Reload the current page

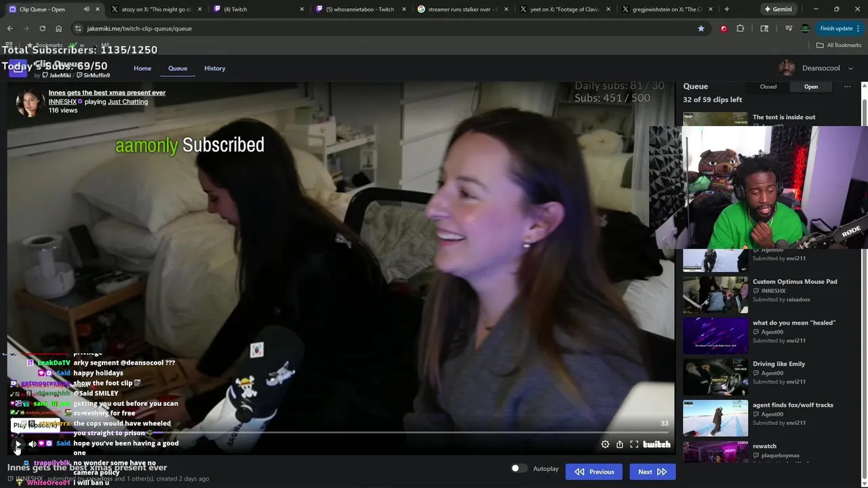coord(42,28)
